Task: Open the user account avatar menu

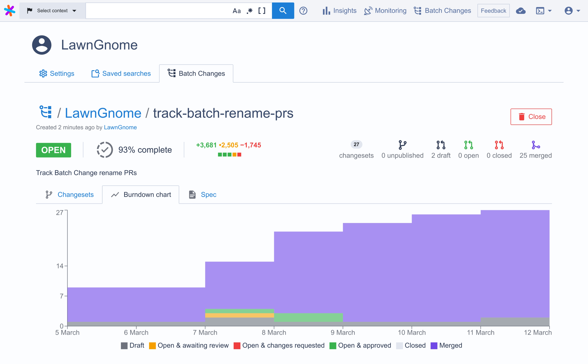Action: click(572, 11)
